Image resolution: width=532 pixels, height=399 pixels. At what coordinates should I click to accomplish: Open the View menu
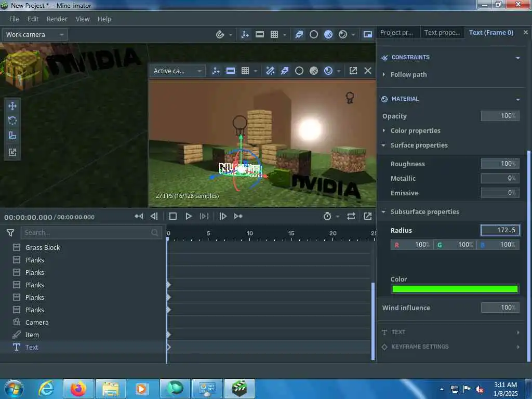point(83,19)
